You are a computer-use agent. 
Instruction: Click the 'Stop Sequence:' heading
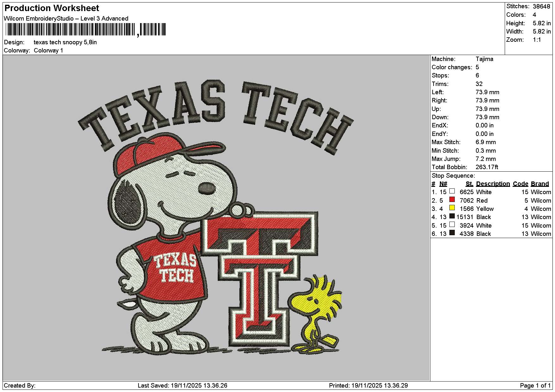453,175
